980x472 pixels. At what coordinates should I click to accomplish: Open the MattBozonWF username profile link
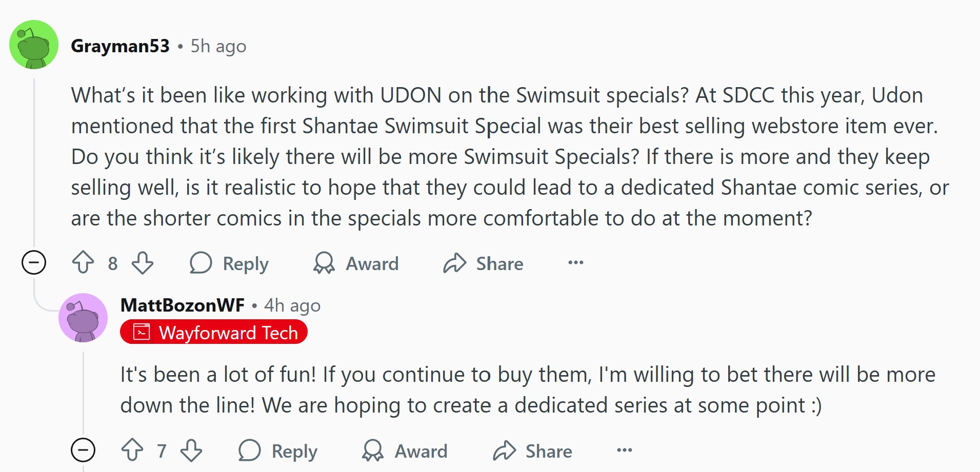(x=183, y=305)
